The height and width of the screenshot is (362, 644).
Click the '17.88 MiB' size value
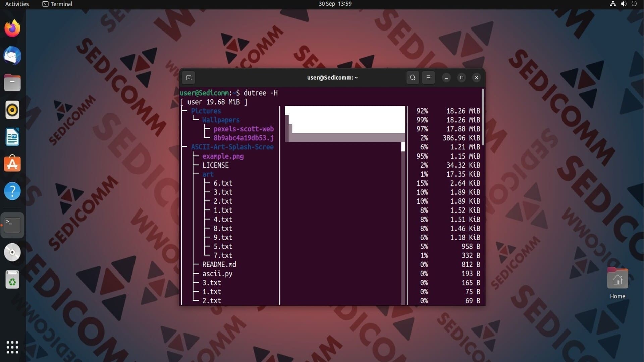point(463,129)
